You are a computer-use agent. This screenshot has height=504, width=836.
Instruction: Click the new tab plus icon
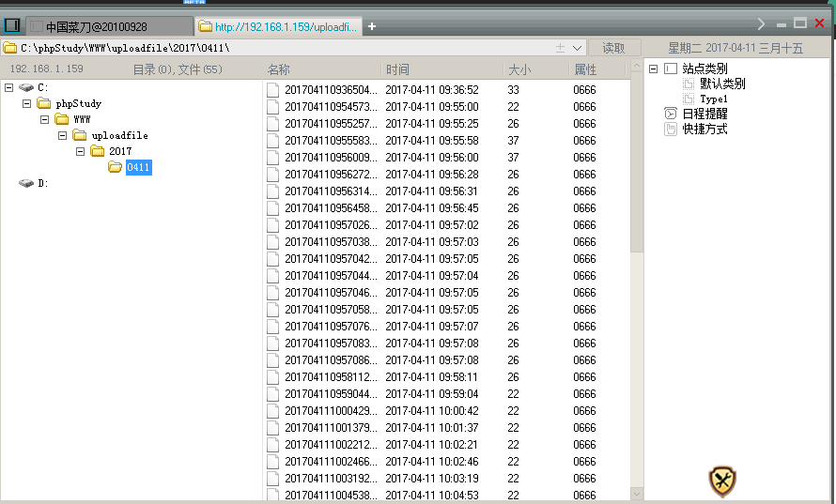coord(372,26)
